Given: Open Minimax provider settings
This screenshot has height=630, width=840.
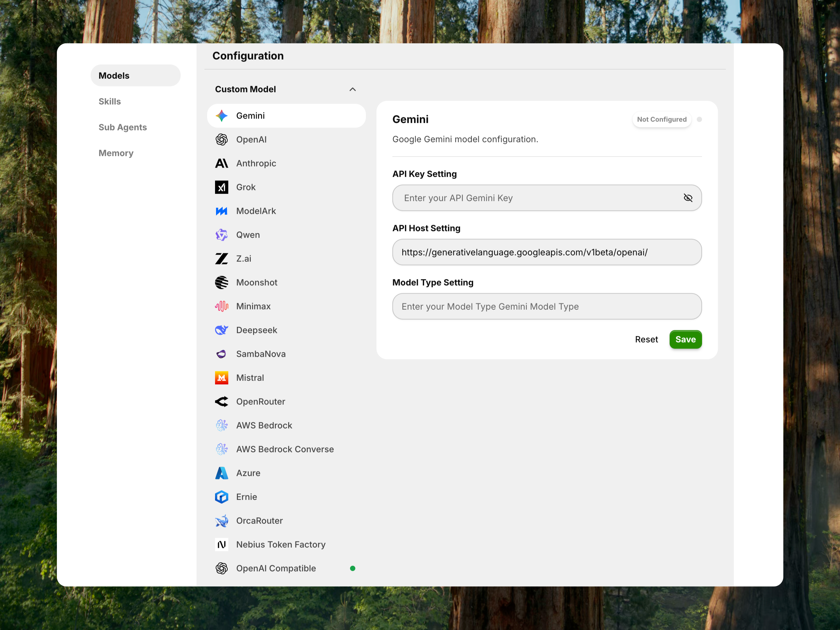Looking at the screenshot, I should point(253,306).
